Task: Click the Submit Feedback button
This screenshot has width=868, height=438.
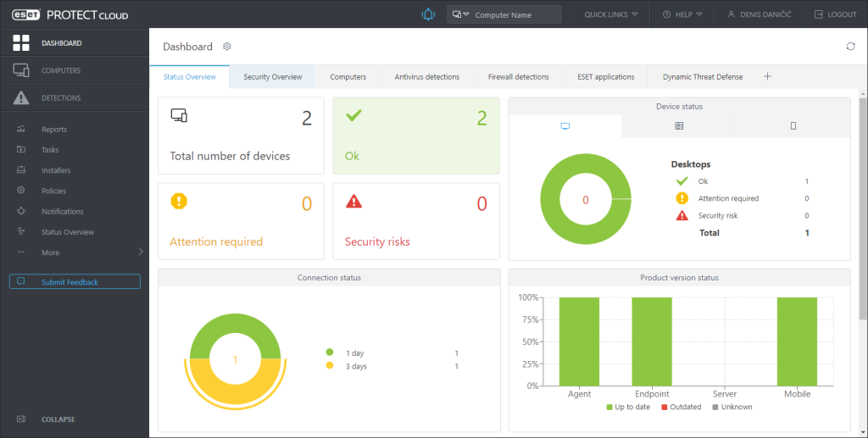Action: point(75,282)
